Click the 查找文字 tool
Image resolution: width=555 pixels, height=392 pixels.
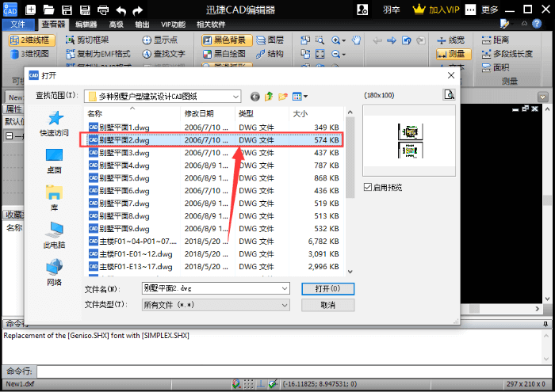163,54
